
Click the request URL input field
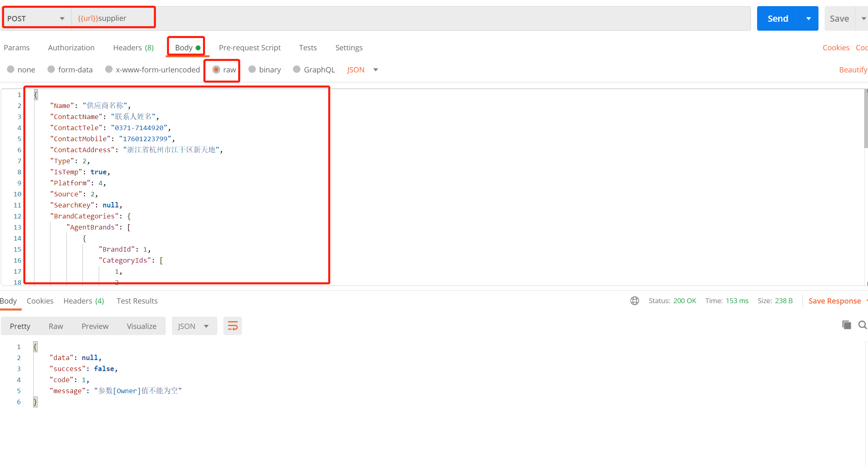click(x=409, y=18)
